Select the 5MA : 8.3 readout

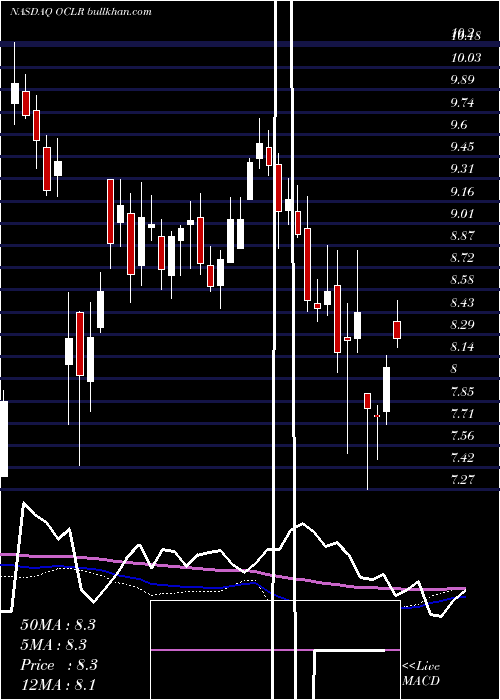pyautogui.click(x=53, y=645)
